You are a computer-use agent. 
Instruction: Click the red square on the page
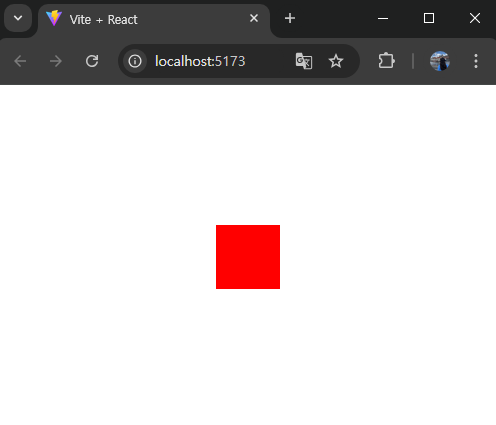coord(248,257)
